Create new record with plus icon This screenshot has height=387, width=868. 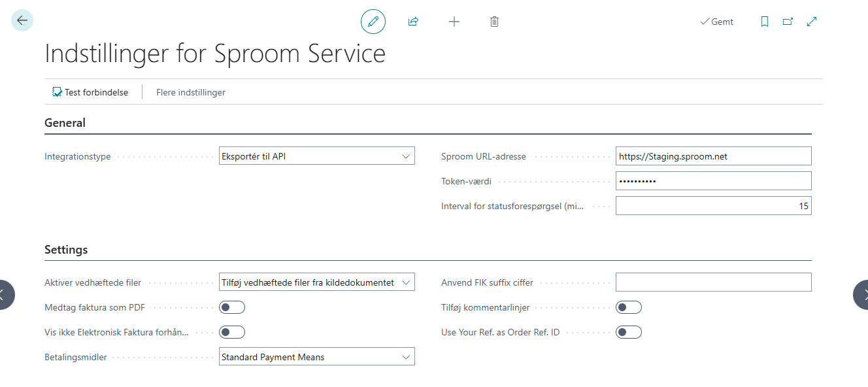(x=454, y=22)
